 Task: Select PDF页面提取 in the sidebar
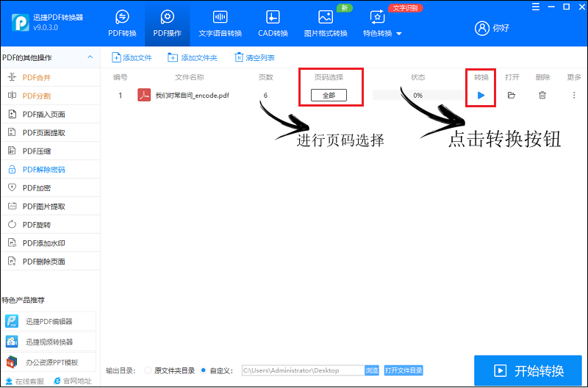[x=50, y=132]
